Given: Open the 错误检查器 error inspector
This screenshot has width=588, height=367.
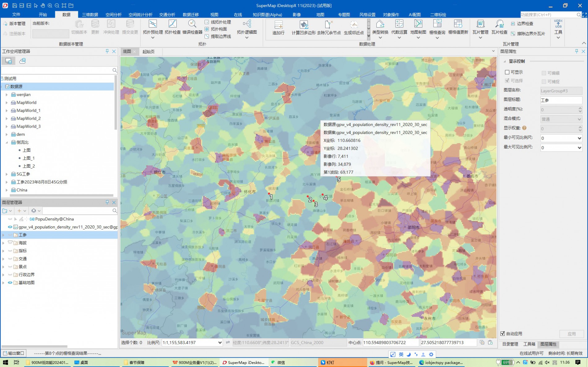Looking at the screenshot, I should (x=192, y=27).
